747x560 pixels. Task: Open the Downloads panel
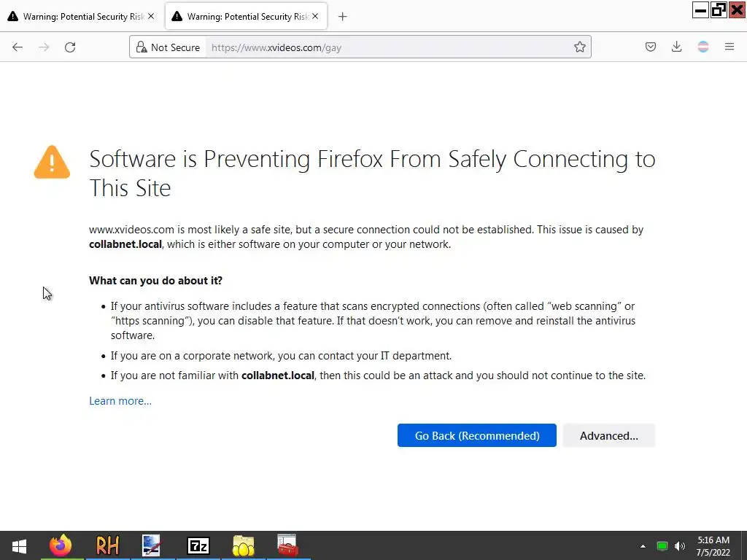(676, 47)
